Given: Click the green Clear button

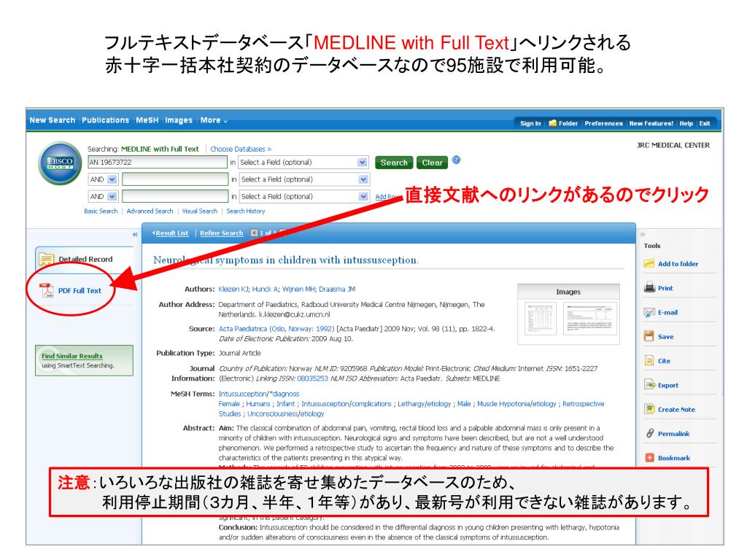Looking at the screenshot, I should (432, 163).
